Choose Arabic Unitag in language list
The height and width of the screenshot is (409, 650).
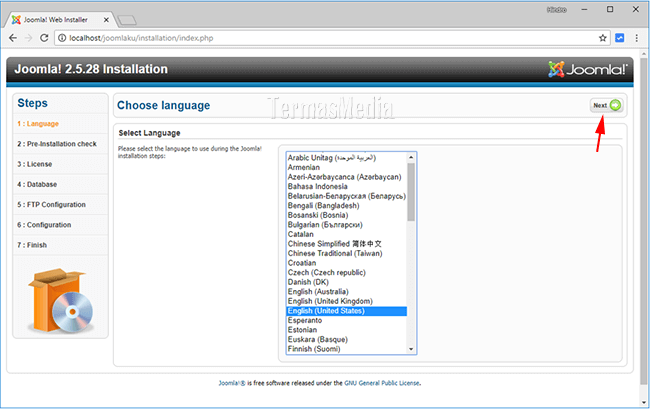(347, 158)
